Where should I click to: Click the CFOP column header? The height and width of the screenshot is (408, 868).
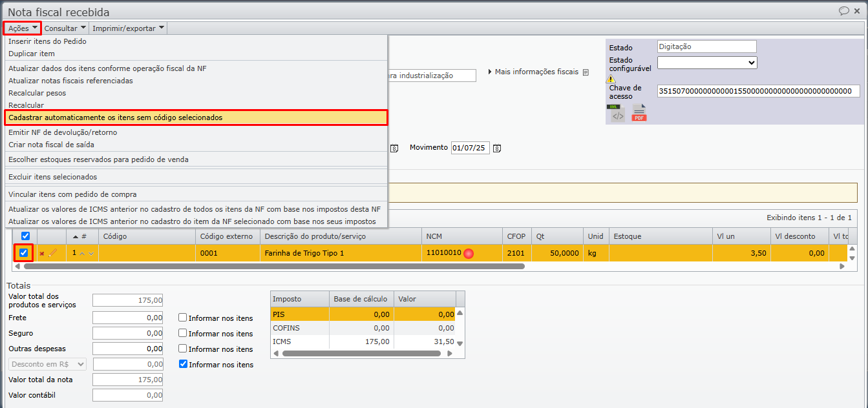[516, 236]
